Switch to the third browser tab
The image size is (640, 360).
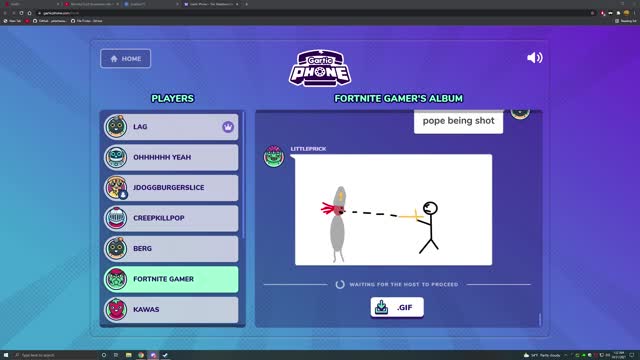point(150,4)
